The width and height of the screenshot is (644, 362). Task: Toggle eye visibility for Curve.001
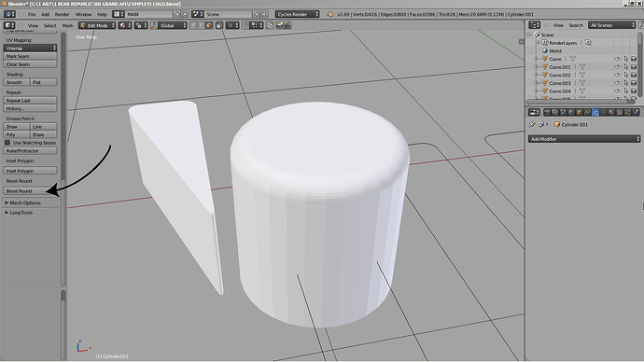pos(618,67)
